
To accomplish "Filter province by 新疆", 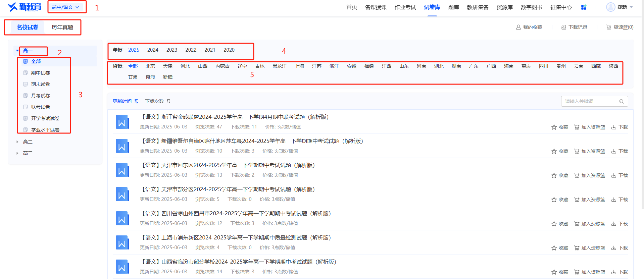I will (x=168, y=77).
